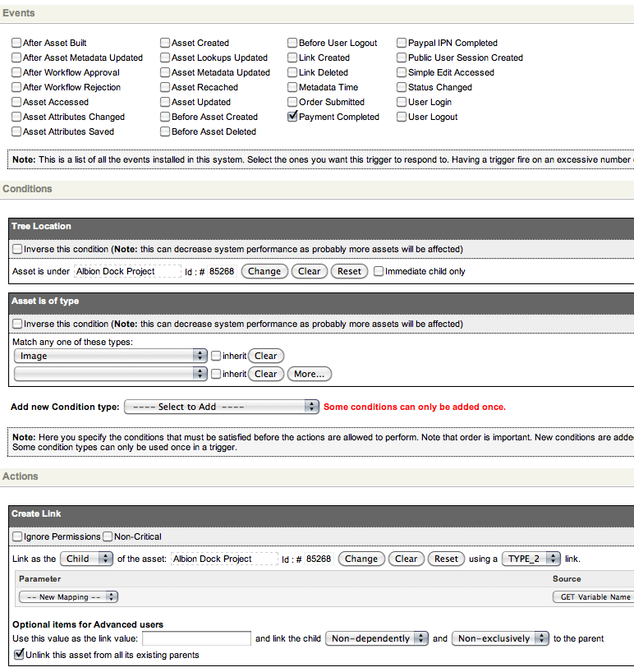Enable the After Asset Built event

point(16,43)
